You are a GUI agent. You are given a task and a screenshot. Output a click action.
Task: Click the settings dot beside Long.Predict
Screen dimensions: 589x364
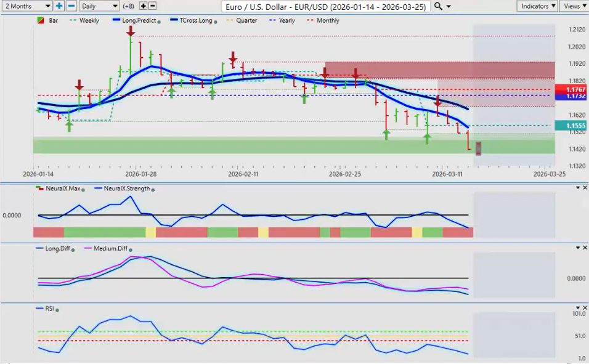[x=159, y=21]
